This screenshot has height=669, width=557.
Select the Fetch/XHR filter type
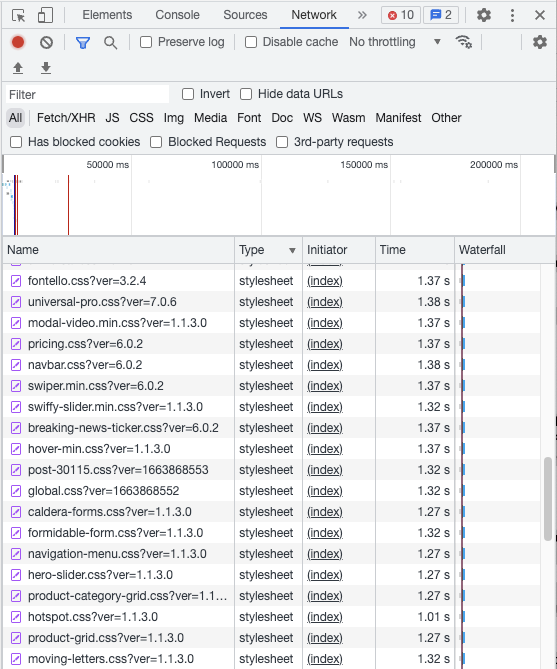coord(66,118)
